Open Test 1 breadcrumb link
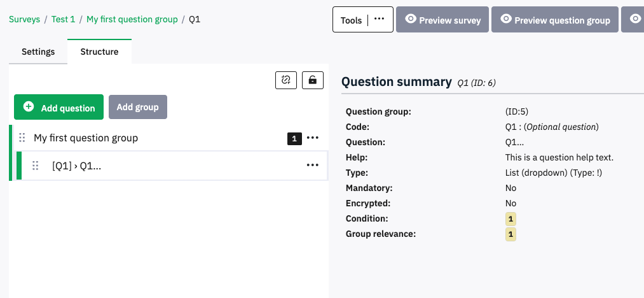Screen dimensions: 644x298 pyautogui.click(x=64, y=19)
